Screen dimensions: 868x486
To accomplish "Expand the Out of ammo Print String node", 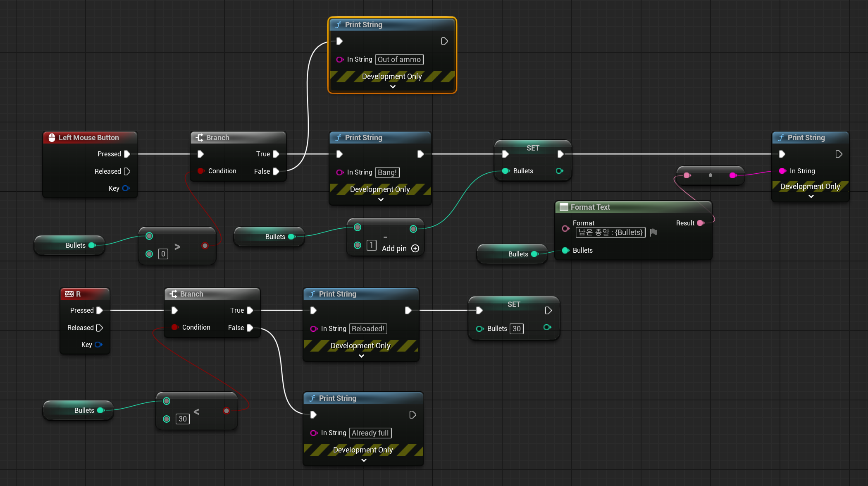I will (393, 87).
